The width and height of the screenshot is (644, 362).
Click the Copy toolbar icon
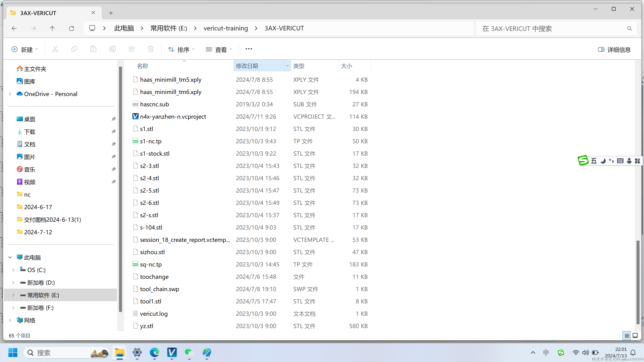point(74,49)
